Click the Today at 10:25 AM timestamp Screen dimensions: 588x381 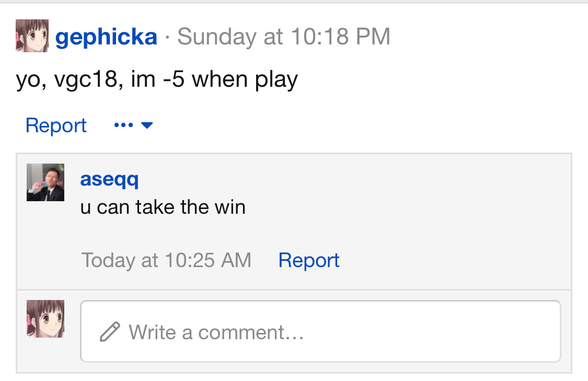166,260
